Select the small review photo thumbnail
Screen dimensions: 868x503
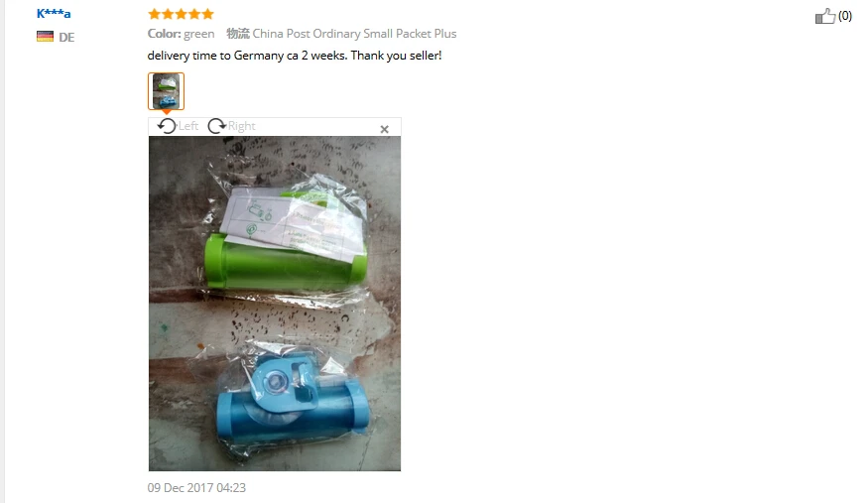coord(166,91)
